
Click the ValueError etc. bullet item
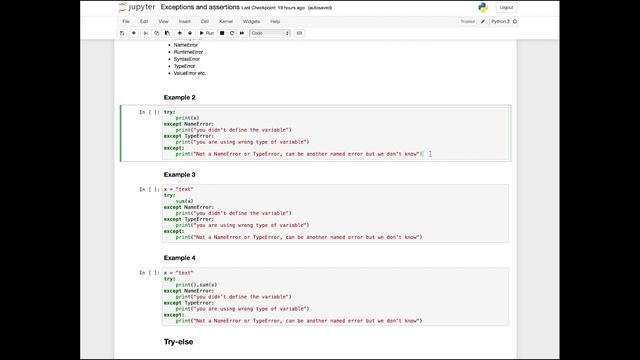[190, 73]
